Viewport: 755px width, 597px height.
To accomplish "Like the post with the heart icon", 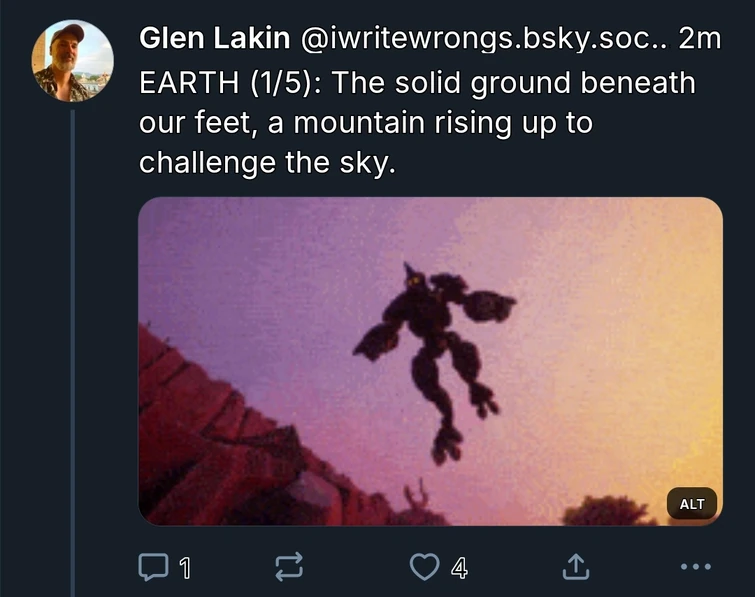I will point(425,568).
